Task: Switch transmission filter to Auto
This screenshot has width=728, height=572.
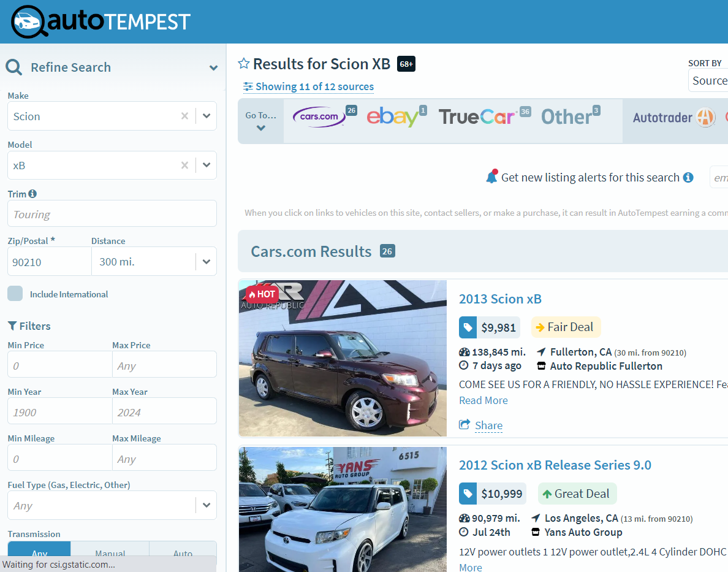Action: 183,554
